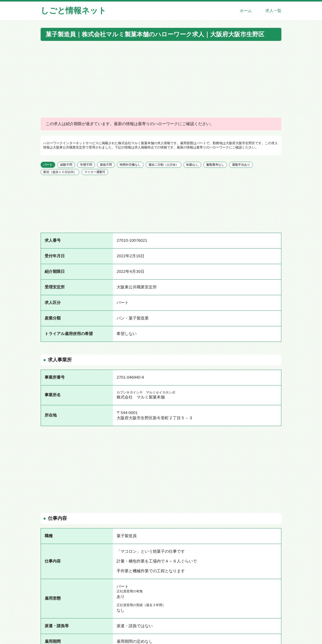
Task: Click the 資格不問 tag
Action: [x=106, y=165]
